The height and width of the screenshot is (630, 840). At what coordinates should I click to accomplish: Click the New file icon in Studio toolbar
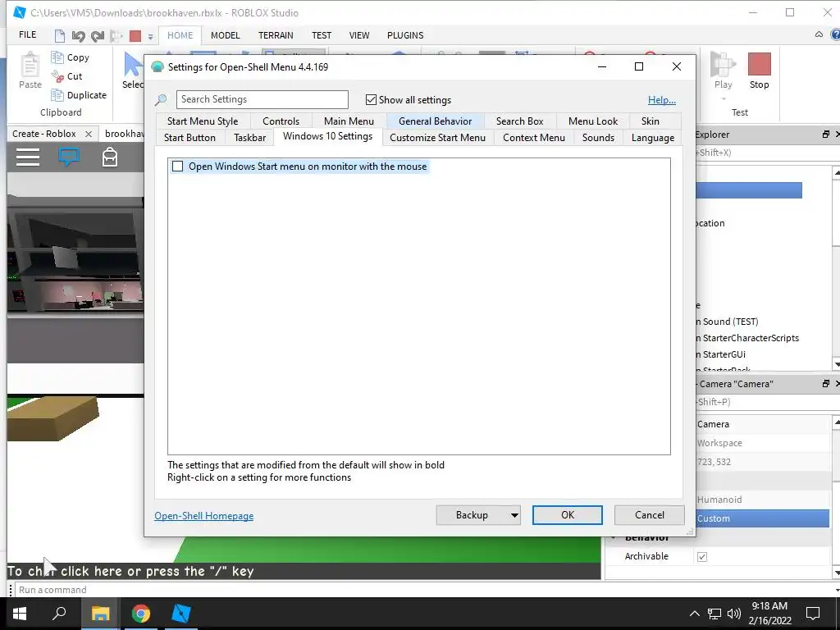click(x=59, y=36)
